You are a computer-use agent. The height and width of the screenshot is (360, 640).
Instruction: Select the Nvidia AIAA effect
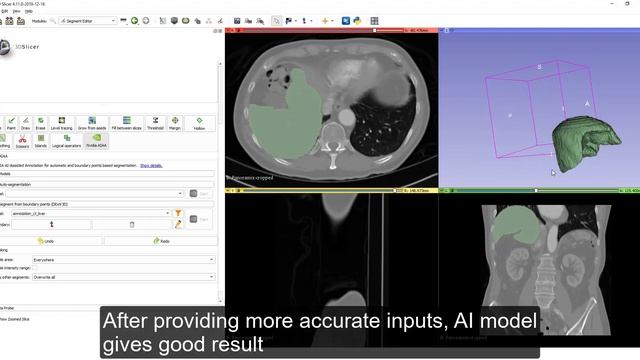click(x=96, y=141)
